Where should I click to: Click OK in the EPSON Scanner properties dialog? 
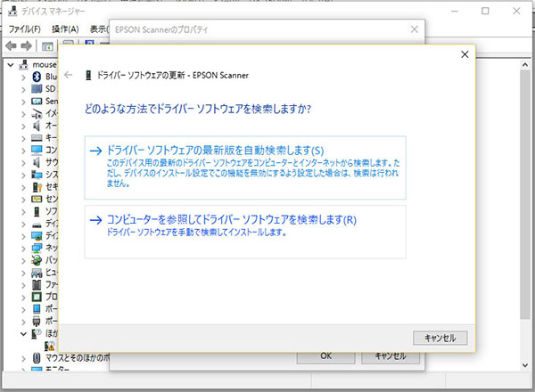(x=325, y=356)
